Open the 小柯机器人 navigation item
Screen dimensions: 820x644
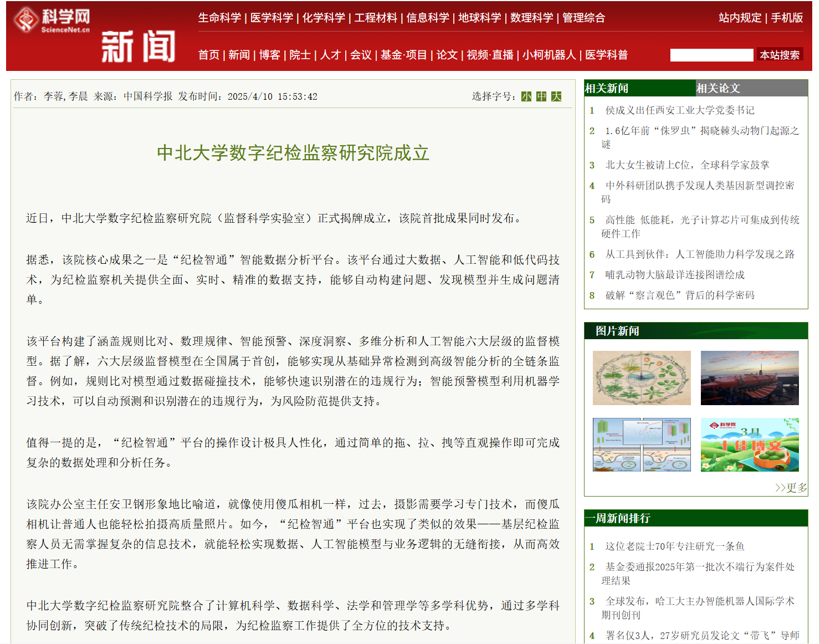[x=549, y=55]
